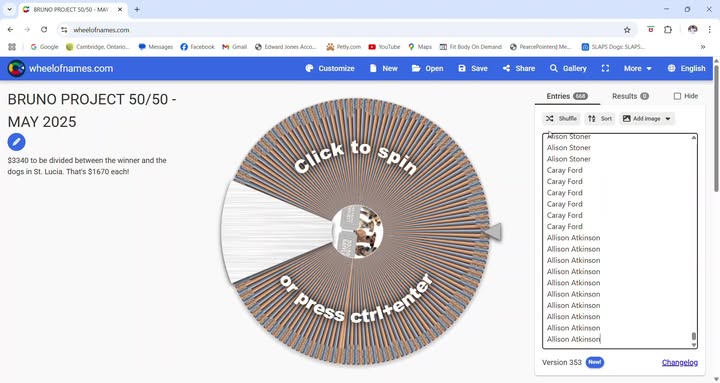The height and width of the screenshot is (383, 720).
Task: Switch to the Results tab
Action: 630,96
